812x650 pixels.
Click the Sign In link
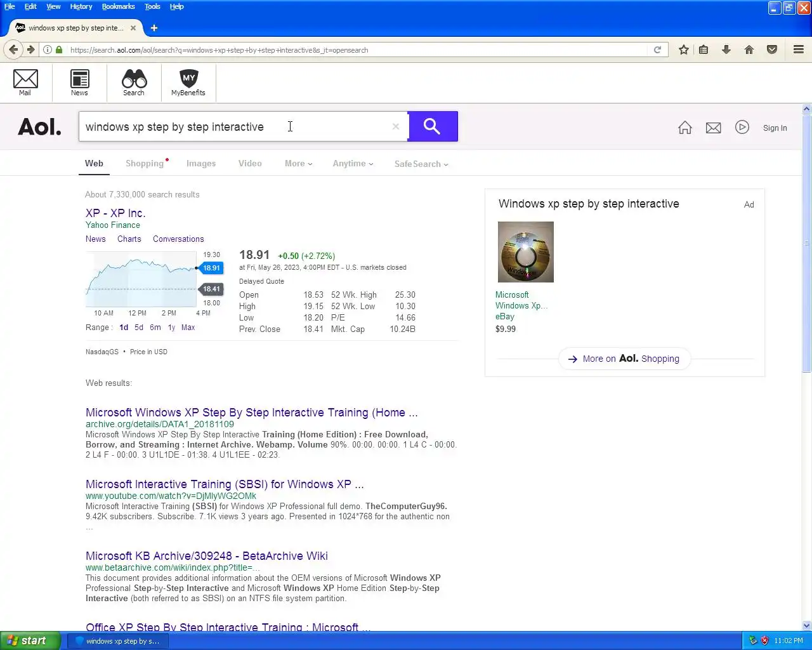[x=775, y=128]
